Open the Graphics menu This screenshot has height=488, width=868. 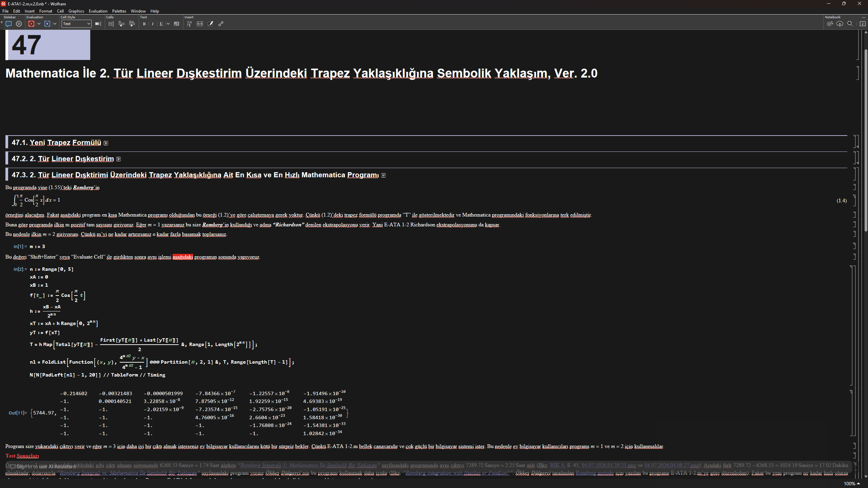(x=76, y=11)
